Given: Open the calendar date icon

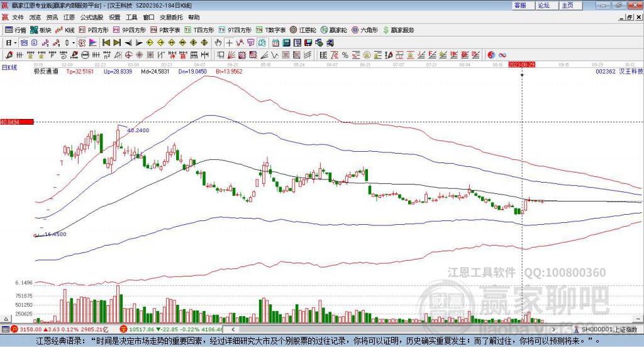Looking at the screenshot, I should [275, 43].
